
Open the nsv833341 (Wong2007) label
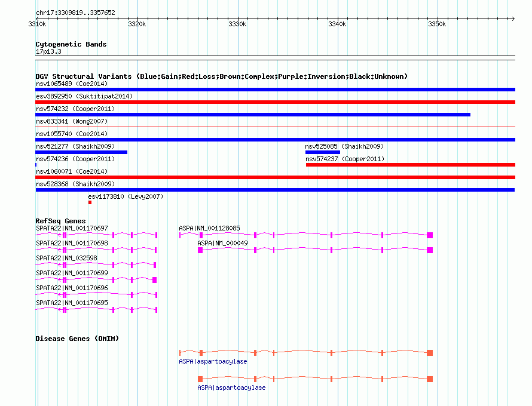[x=72, y=121]
